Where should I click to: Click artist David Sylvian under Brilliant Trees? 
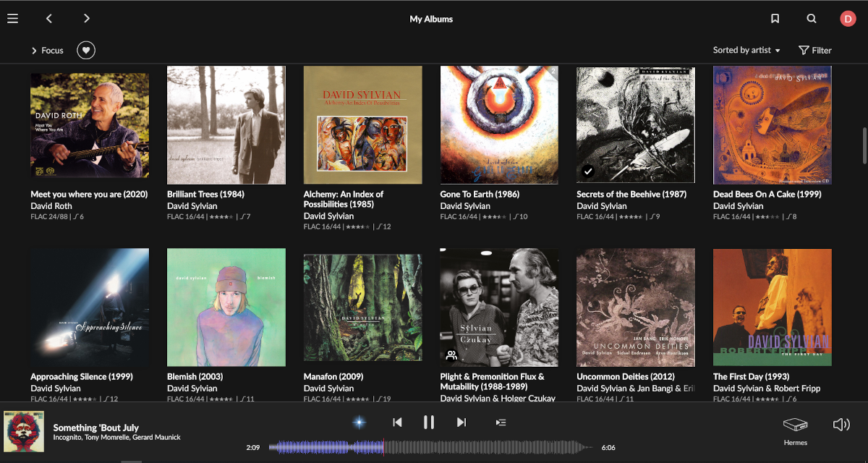[192, 206]
